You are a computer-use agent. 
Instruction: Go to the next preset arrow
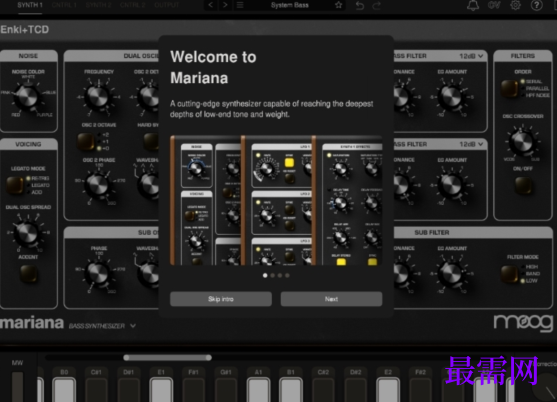pyautogui.click(x=225, y=5)
